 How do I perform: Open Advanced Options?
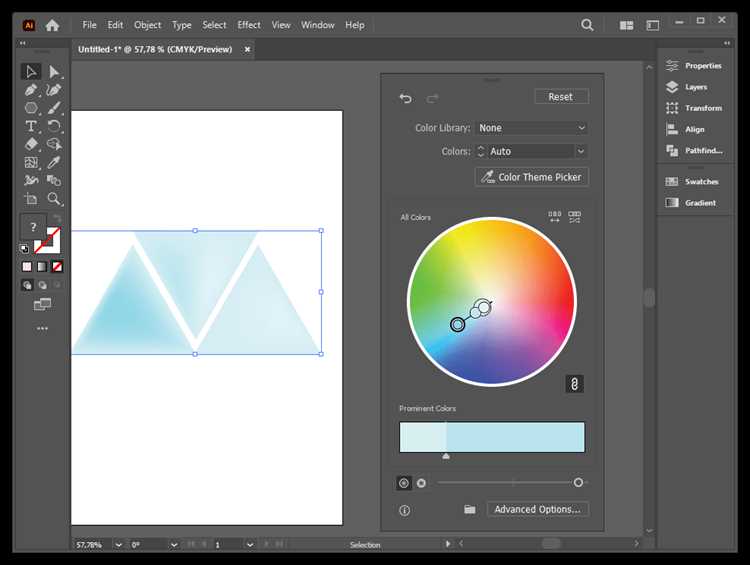point(538,510)
